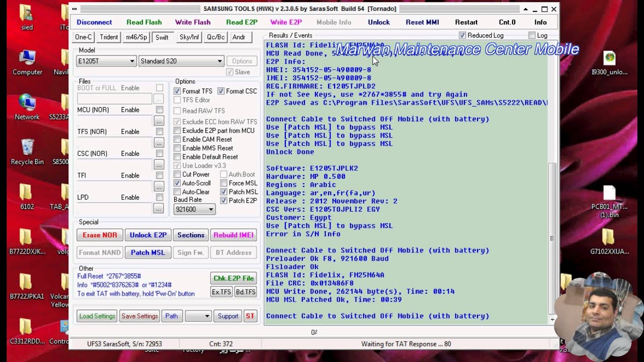Click Disconnect in top menu

[94, 22]
